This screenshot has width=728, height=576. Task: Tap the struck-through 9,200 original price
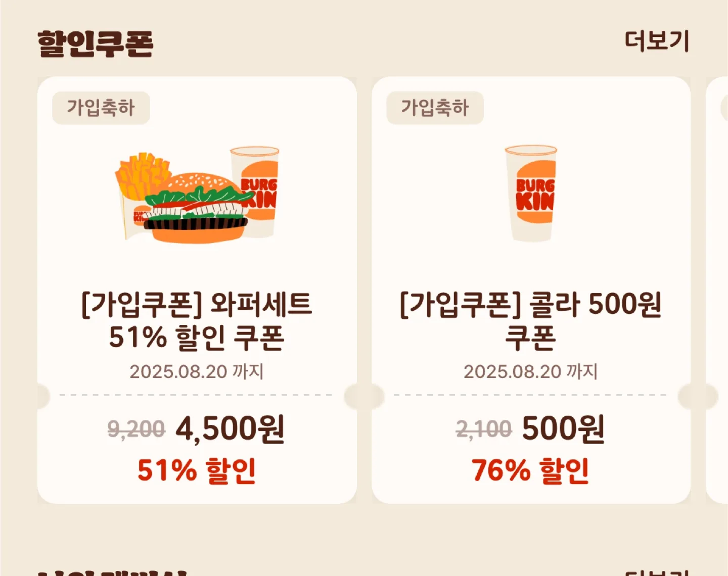pos(136,430)
